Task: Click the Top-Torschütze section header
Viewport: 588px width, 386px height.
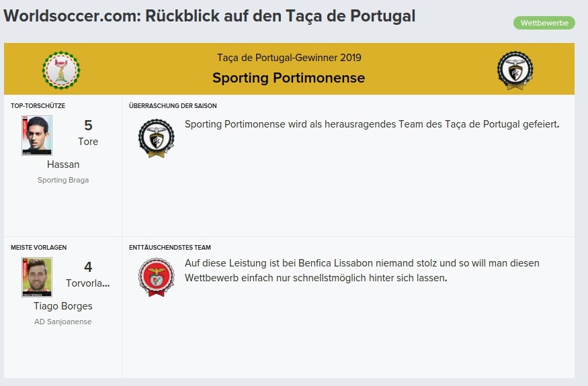Action: (x=38, y=105)
